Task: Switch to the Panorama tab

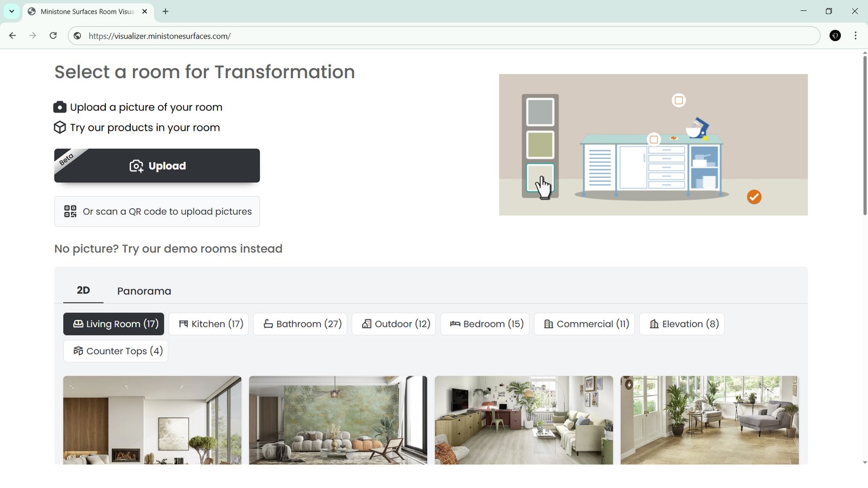Action: tap(144, 291)
